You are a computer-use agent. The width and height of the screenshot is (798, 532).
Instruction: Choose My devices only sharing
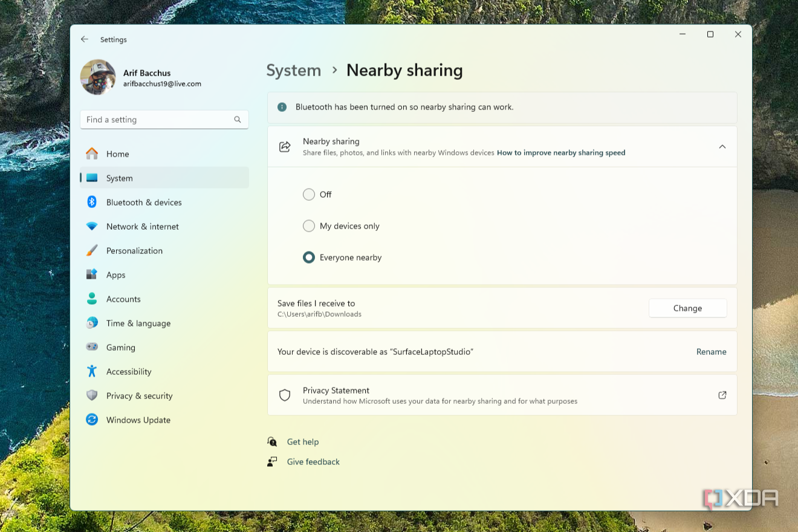click(x=309, y=225)
